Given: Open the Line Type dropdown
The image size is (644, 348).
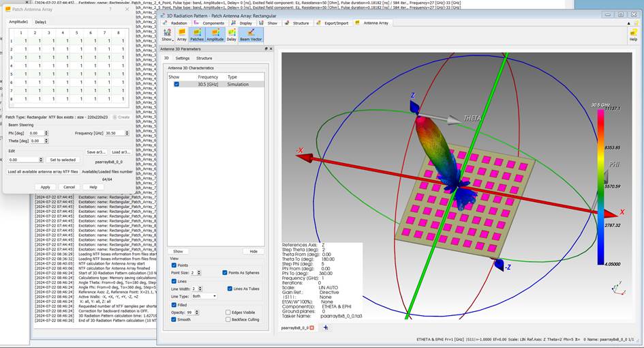Looking at the screenshot, I should click(x=204, y=296).
